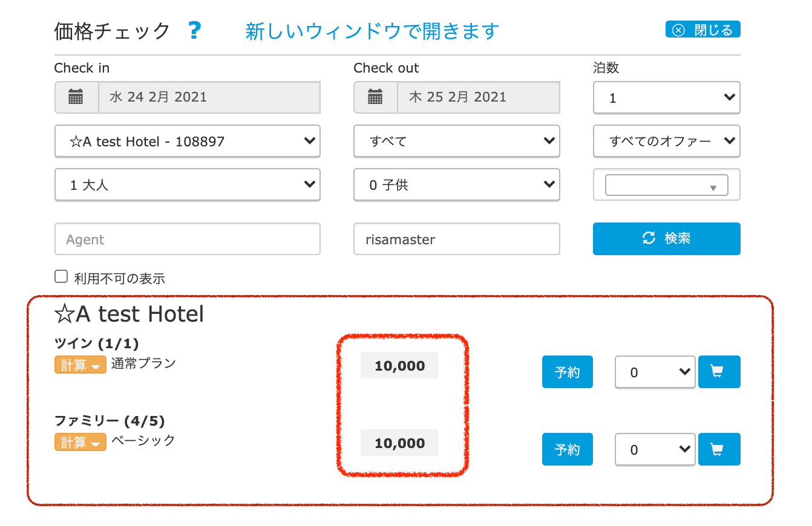Screen dimensions: 812x526
Task: Open the quantity dropdown for ファミリー room
Action: pyautogui.click(x=654, y=449)
